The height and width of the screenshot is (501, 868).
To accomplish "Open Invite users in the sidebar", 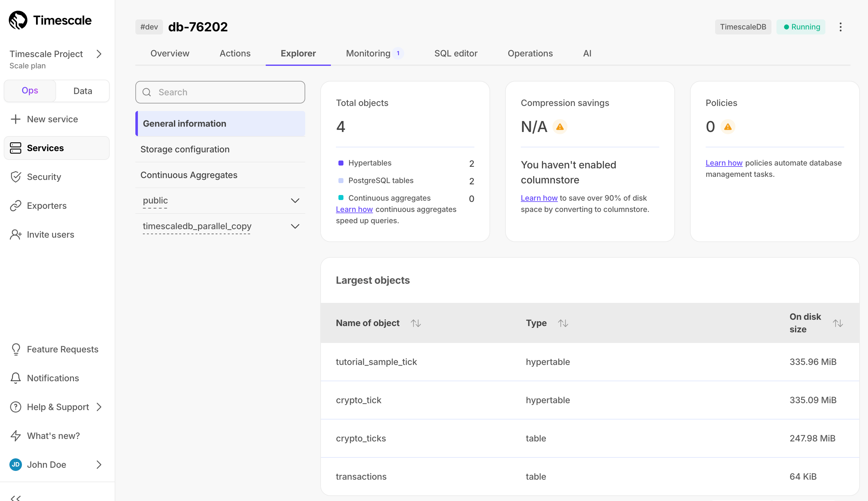I will [x=57, y=235].
